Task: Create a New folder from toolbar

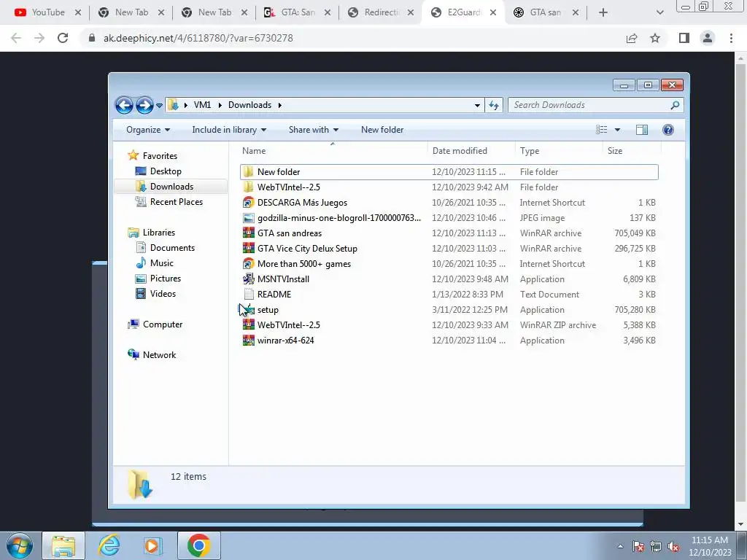Action: point(382,130)
